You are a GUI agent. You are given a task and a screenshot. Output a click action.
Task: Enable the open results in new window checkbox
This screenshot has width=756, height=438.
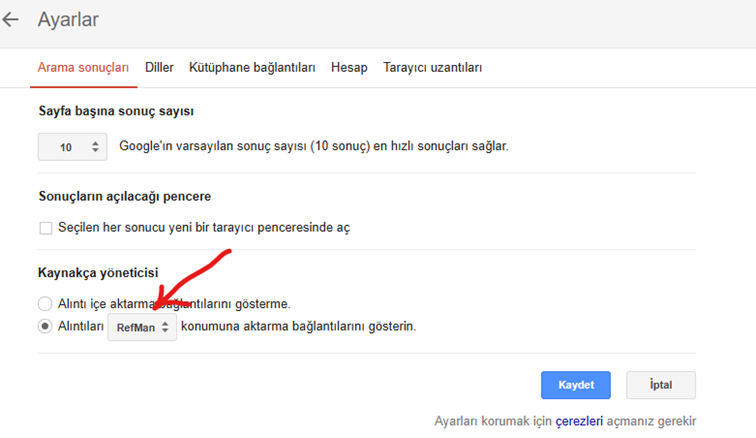click(46, 228)
